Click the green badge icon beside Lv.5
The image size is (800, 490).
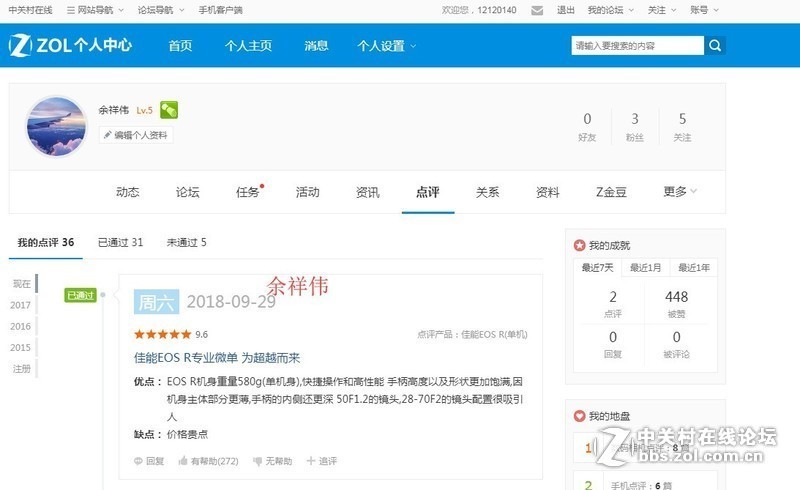pos(169,110)
